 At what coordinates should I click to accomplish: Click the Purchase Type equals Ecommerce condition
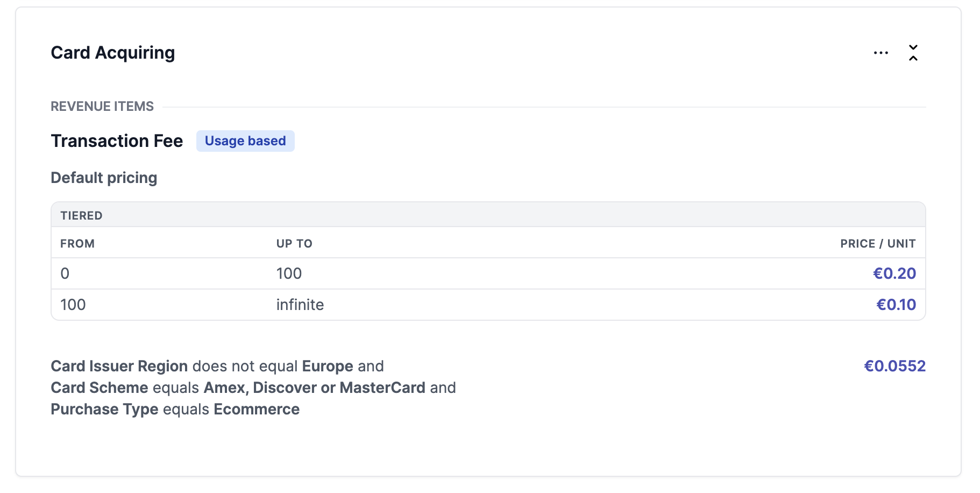point(175,409)
